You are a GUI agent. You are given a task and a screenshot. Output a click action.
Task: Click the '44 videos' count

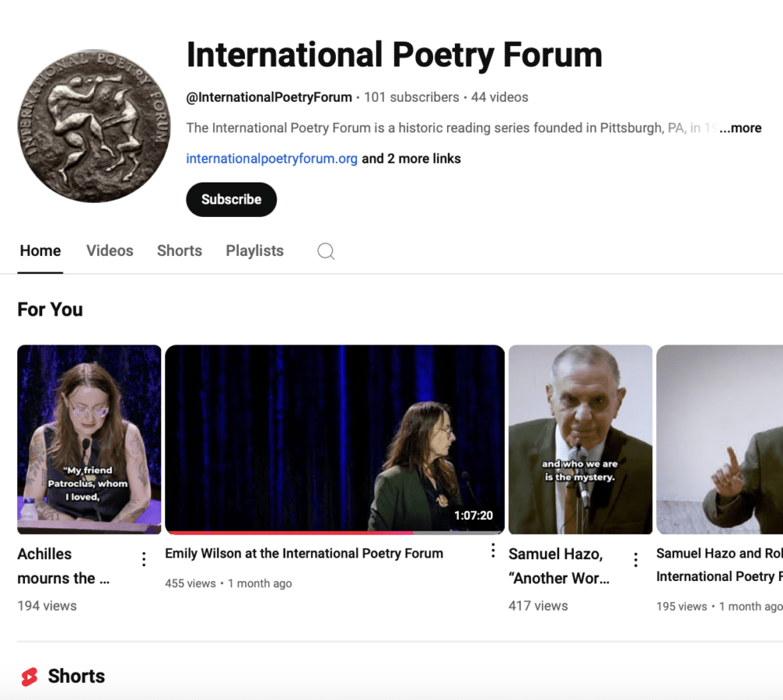(x=500, y=97)
